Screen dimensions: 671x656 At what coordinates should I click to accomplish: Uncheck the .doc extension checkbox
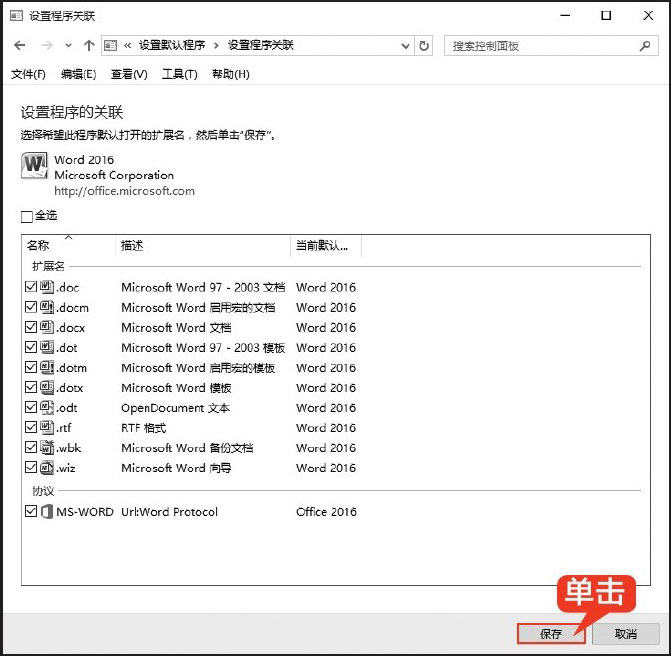pyautogui.click(x=31, y=287)
